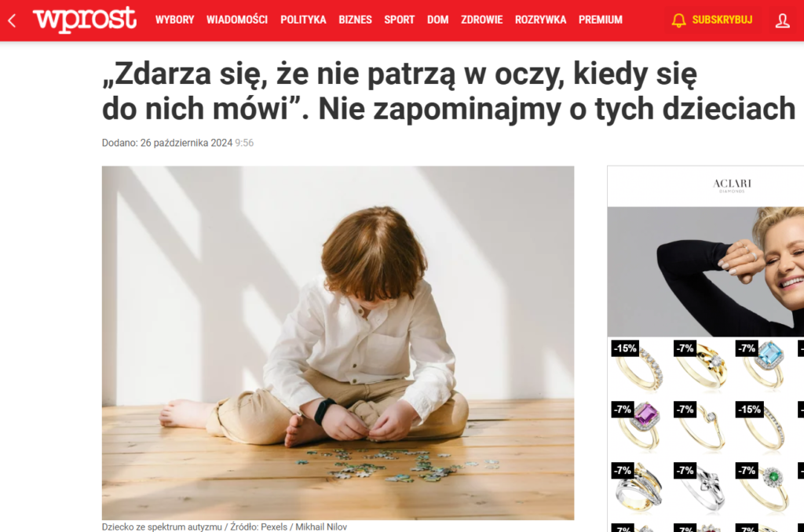This screenshot has width=804, height=532.
Task: Open the BIZNES menu item
Action: [355, 20]
